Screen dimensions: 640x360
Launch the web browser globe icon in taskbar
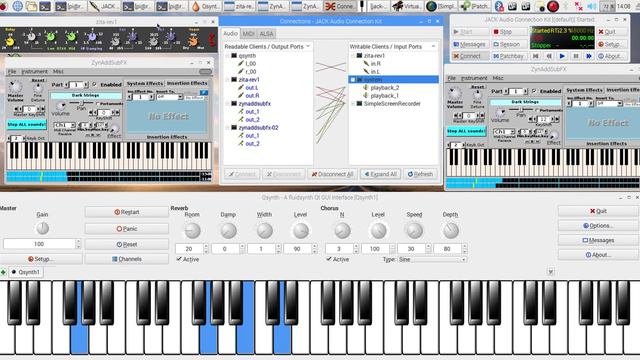18,6
